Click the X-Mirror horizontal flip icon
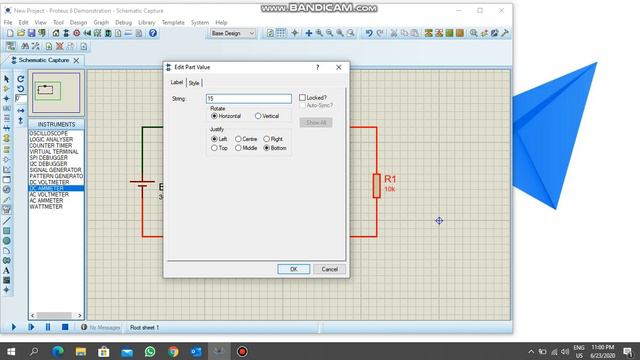Image resolution: width=640 pixels, height=360 pixels. pos(20,111)
